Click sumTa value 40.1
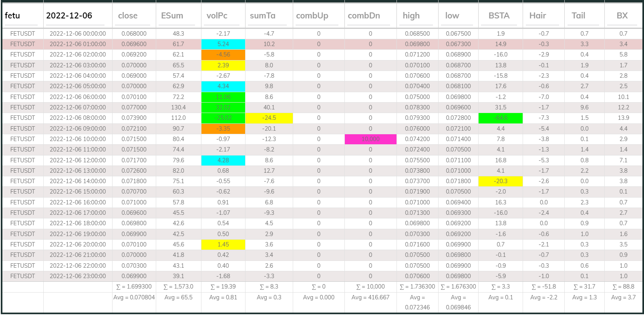Screen dimensions: 644x315 coord(269,107)
